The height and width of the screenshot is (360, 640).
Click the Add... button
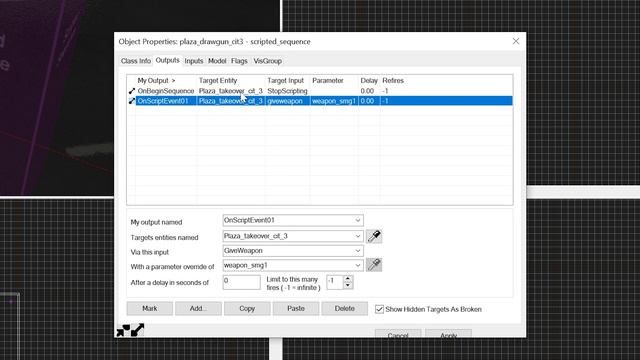pos(198,309)
